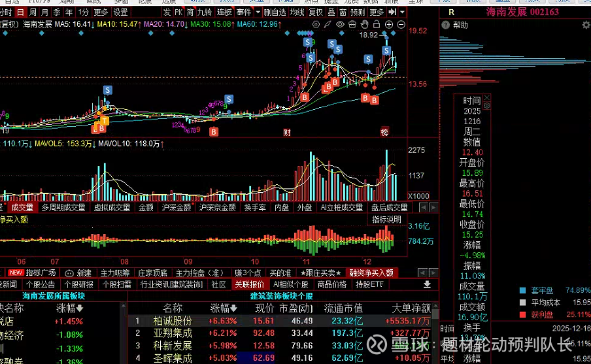Viewport: 591px width, 364px height.
Task: Open 复权 adjustment option
Action: coord(316,12)
